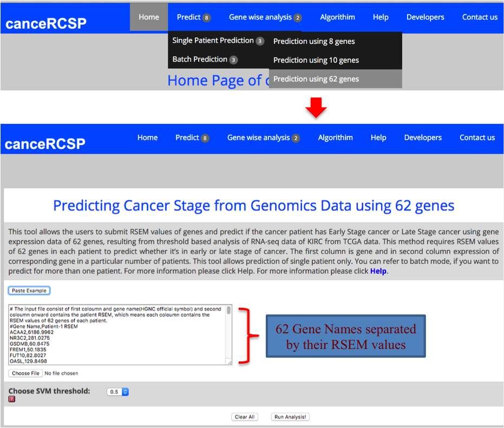
Task: Click the Run Analysis! button
Action: tap(291, 417)
